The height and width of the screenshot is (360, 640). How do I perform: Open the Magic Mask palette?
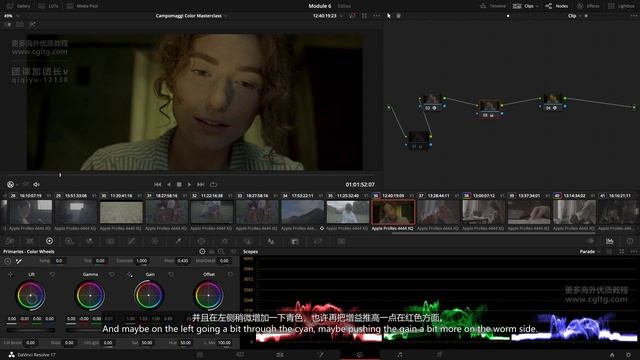pos(248,241)
